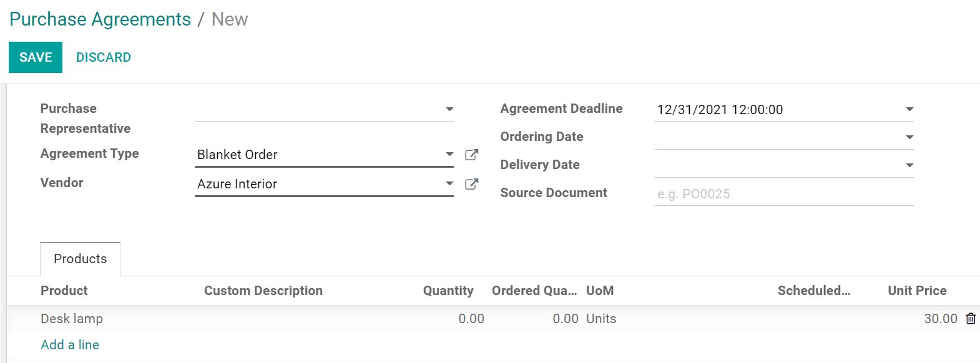
Task: Expand the Ordering Date dropdown
Action: [910, 136]
